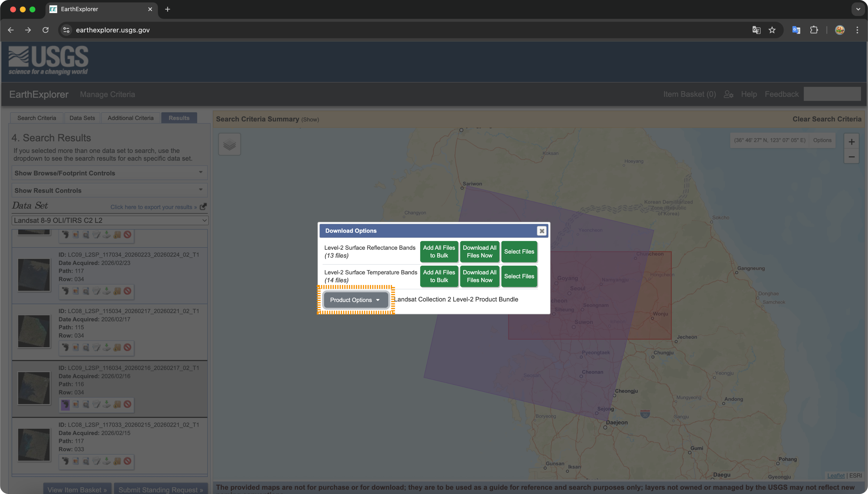The image size is (868, 494).
Task: Expand Show Browse/Footprint Controls
Action: click(109, 173)
